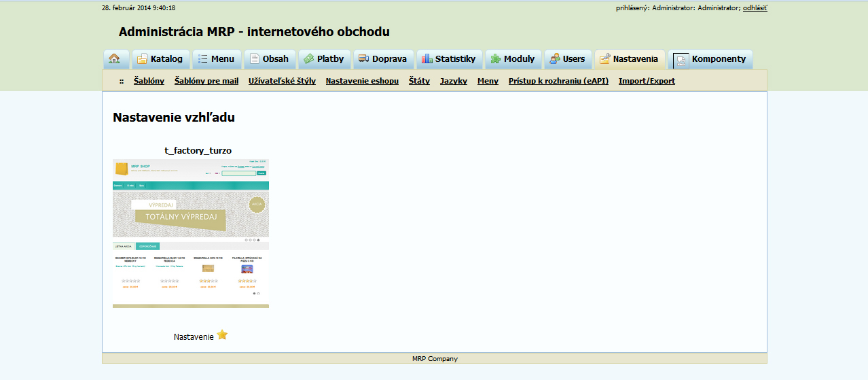Go to the Users tab
The image size is (868, 380).
(568, 59)
